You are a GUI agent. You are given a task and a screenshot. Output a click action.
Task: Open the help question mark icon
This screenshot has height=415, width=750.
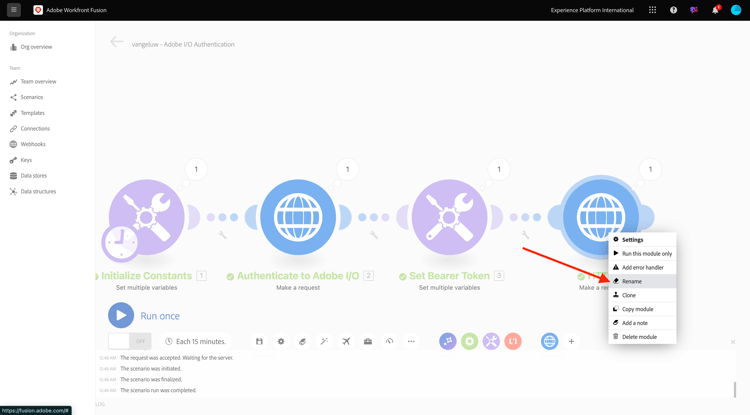673,10
